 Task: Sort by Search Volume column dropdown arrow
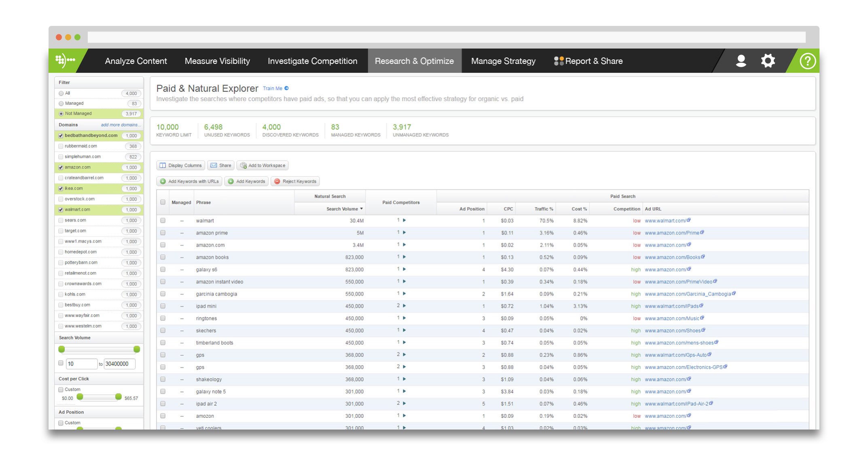[x=361, y=209]
